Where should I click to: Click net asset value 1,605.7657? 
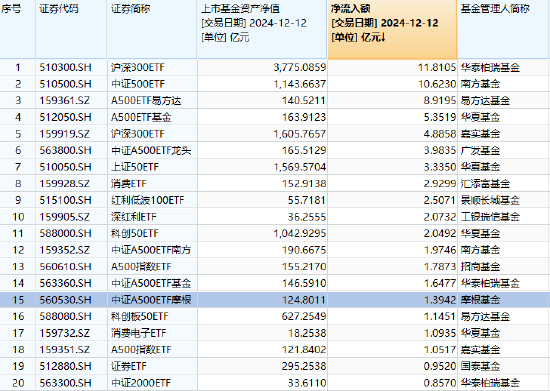pos(300,134)
